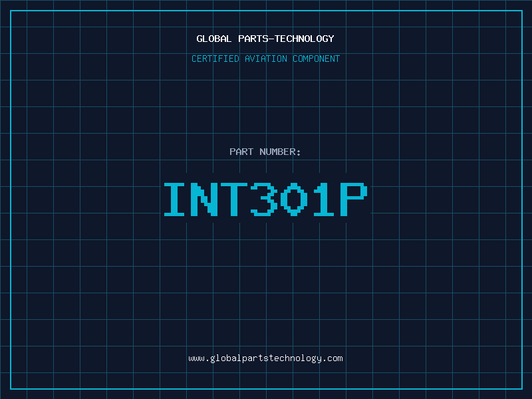
Task: Click the letter P ending INT301P
Action: [353, 199]
